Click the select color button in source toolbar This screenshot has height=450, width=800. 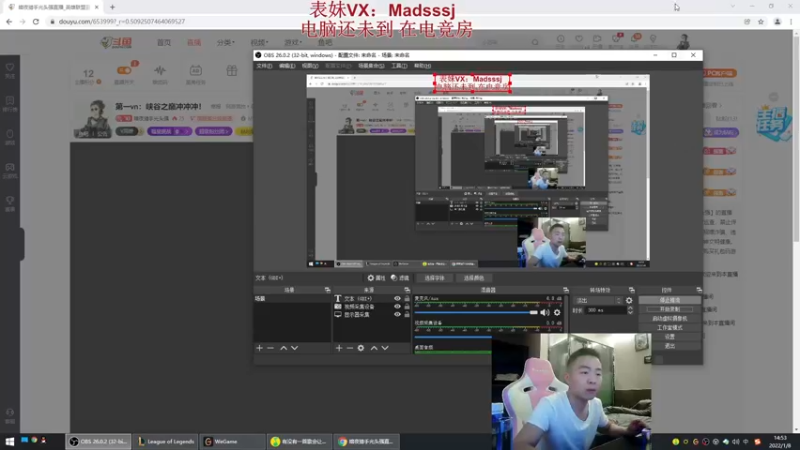click(x=473, y=278)
